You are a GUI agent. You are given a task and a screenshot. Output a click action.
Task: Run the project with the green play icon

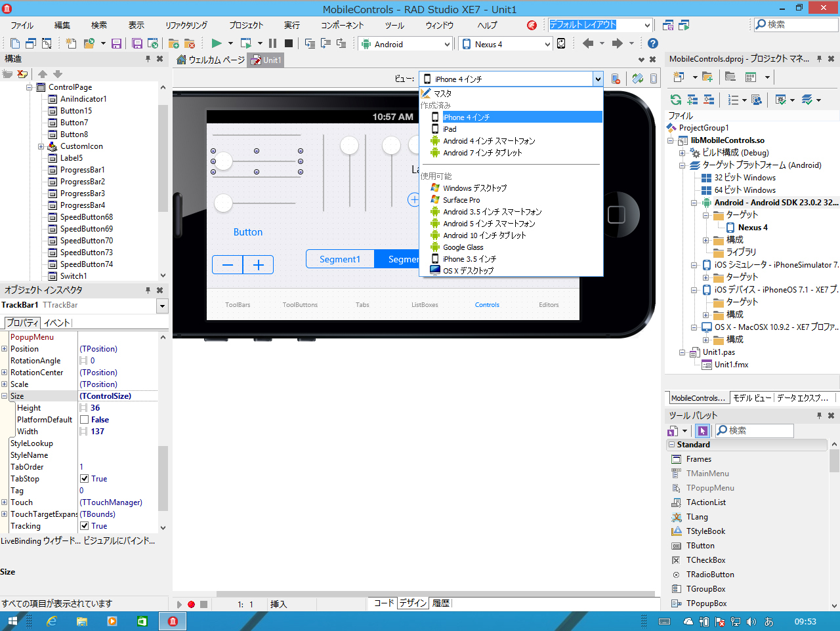[216, 44]
